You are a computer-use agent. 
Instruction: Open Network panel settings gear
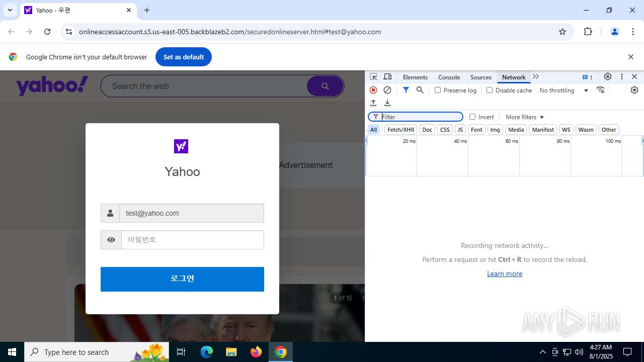[634, 90]
